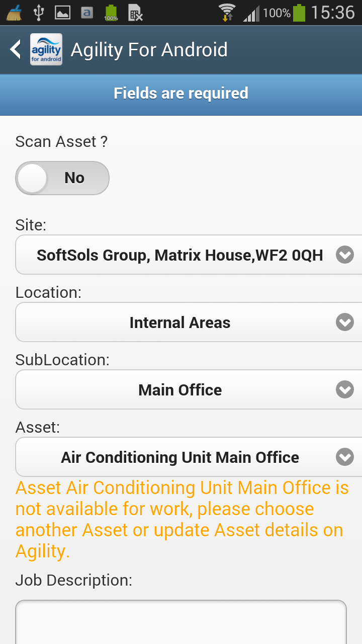Tap the 15:36 clock
The image size is (362, 644).
pos(333,13)
